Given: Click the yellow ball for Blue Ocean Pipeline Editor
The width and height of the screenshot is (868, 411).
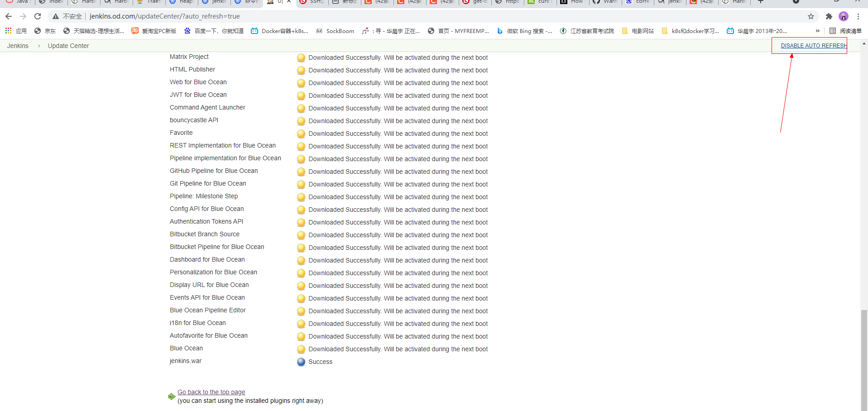Looking at the screenshot, I should 301,311.
